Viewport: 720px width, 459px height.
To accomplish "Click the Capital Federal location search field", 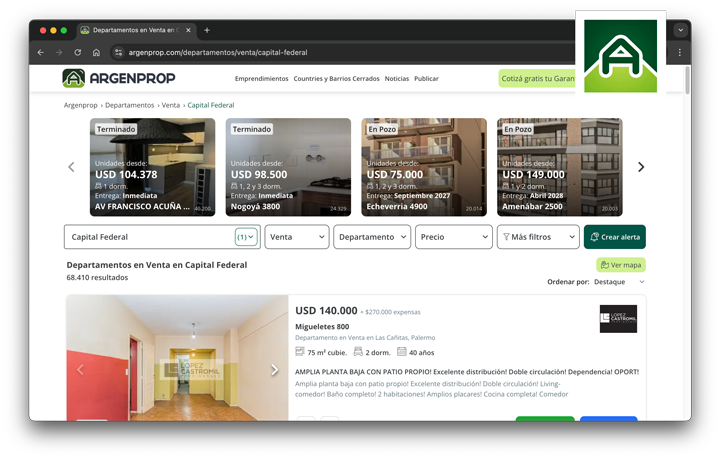I will (x=150, y=237).
